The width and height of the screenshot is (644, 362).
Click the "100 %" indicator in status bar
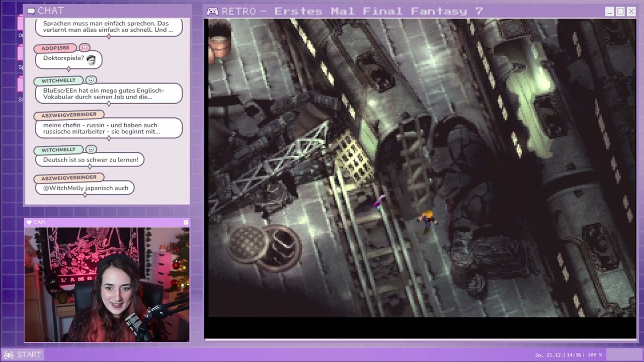594,355
